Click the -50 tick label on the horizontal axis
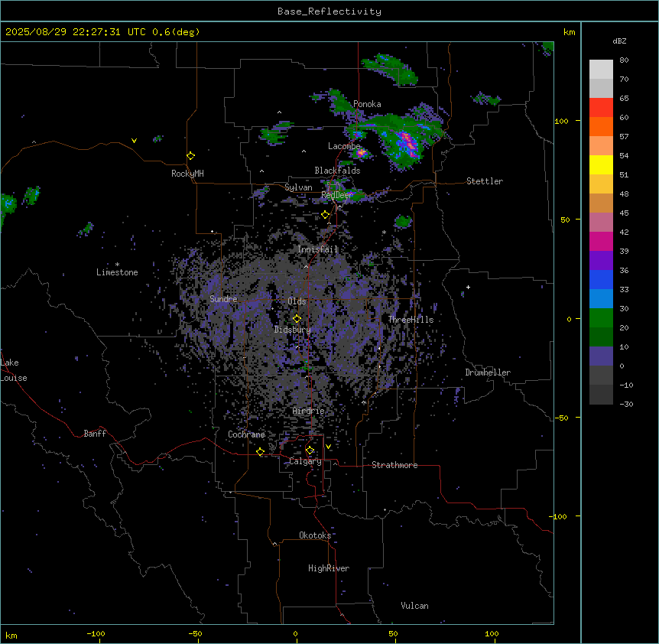Screen dimensions: 659x644 (195, 633)
